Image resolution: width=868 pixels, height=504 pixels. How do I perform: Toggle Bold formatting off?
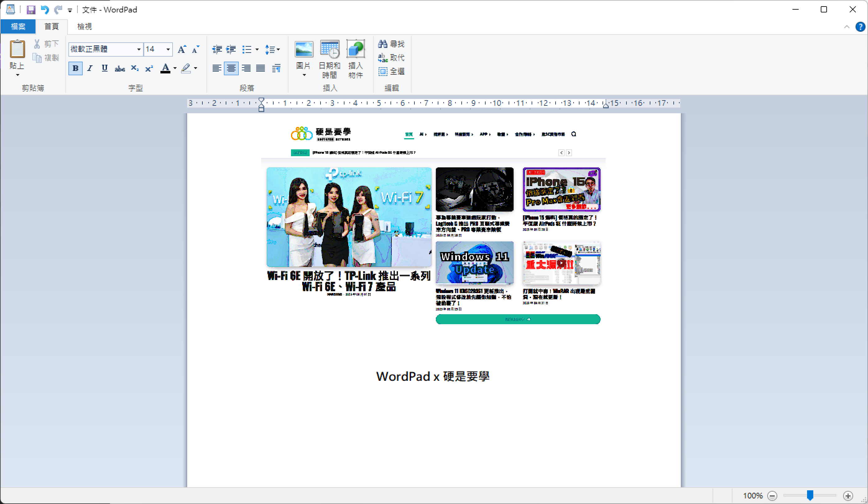coord(76,68)
